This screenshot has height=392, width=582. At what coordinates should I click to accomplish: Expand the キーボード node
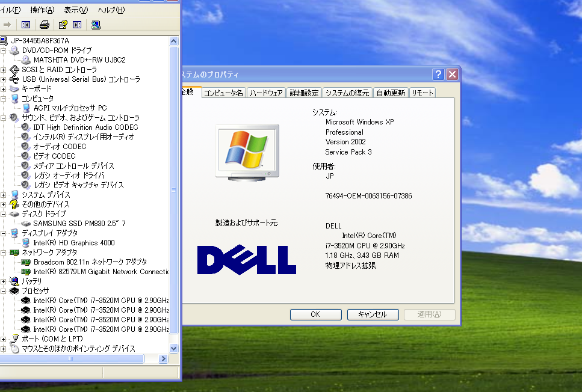point(4,89)
